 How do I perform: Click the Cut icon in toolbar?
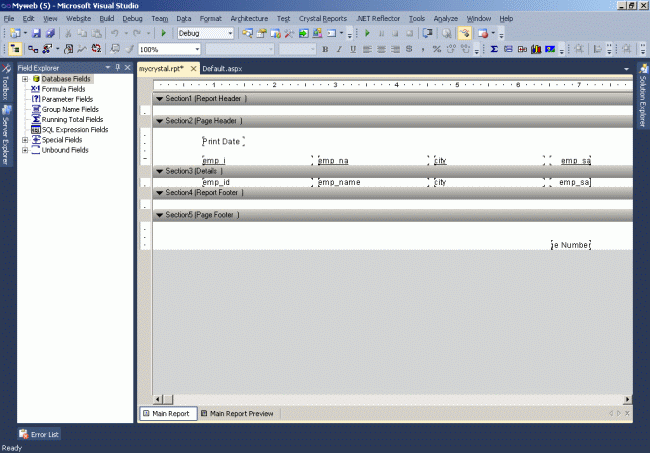(x=68, y=33)
